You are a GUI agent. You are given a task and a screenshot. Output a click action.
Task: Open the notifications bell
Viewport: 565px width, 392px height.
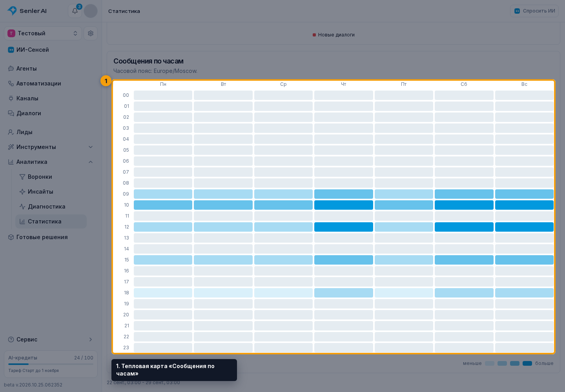[x=75, y=11]
